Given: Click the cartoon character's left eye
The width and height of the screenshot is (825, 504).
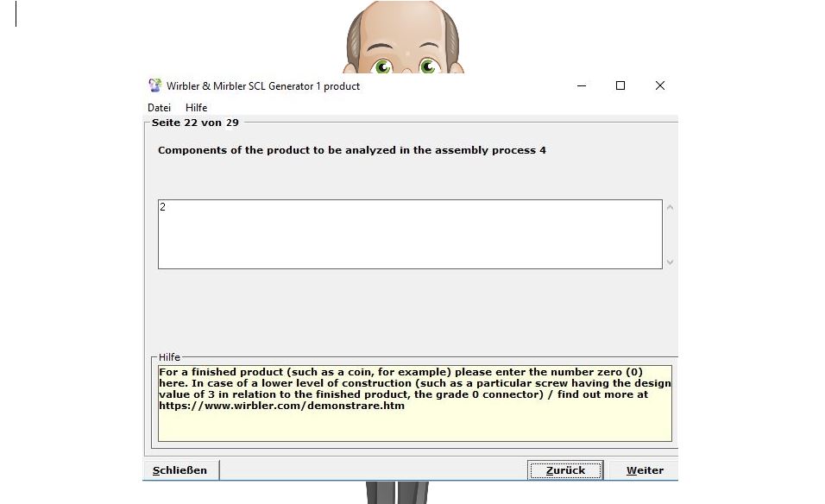Looking at the screenshot, I should (381, 66).
